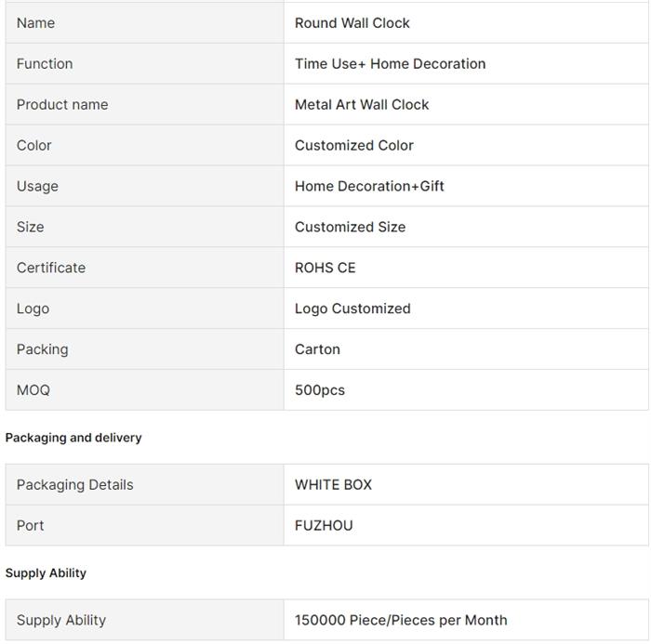Select the 500pcs MOQ value
651x644 pixels.
[x=320, y=390]
